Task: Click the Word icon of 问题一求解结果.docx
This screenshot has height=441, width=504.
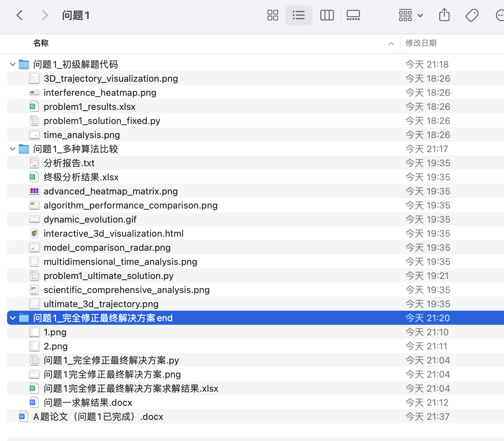Action: [x=34, y=402]
